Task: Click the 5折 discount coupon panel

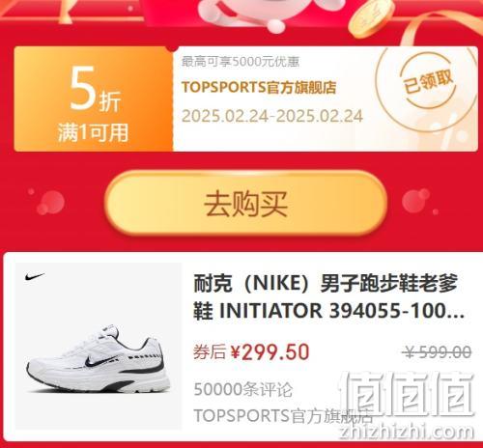Action: point(94,98)
